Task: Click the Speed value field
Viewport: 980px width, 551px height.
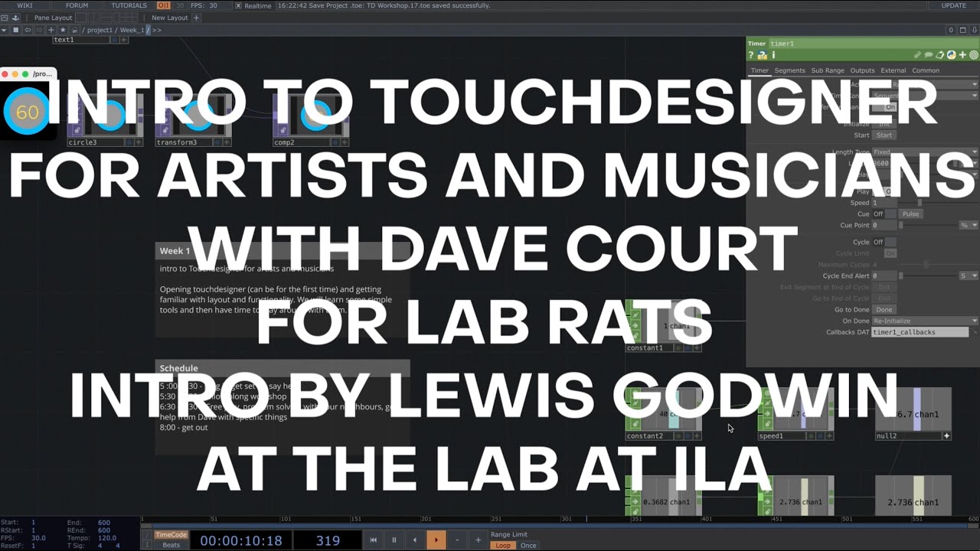Action: [884, 203]
